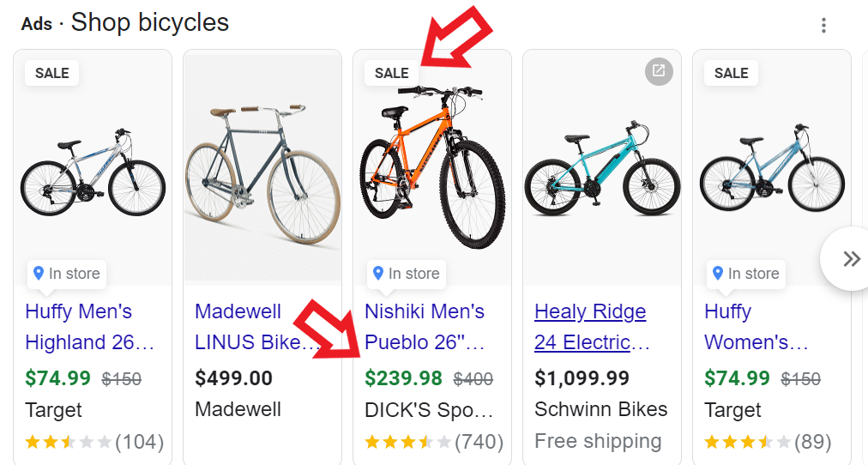Image resolution: width=868 pixels, height=465 pixels.
Task: Click the SALE badge on Huffy Women's bike
Action: tap(732, 73)
